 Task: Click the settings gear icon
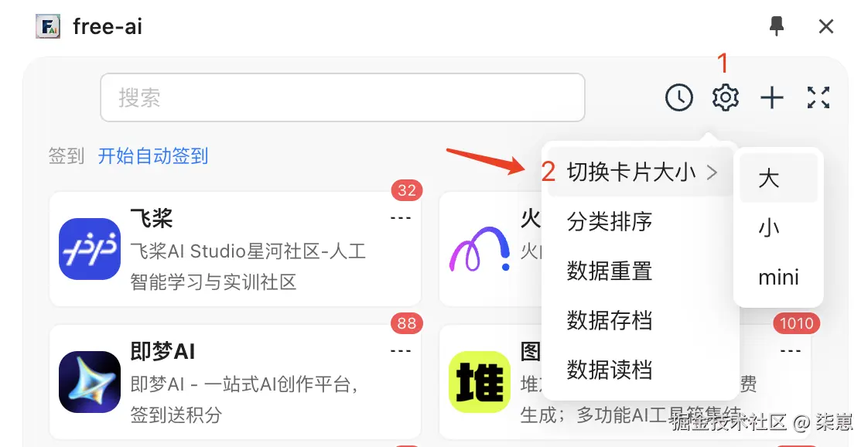[725, 97]
